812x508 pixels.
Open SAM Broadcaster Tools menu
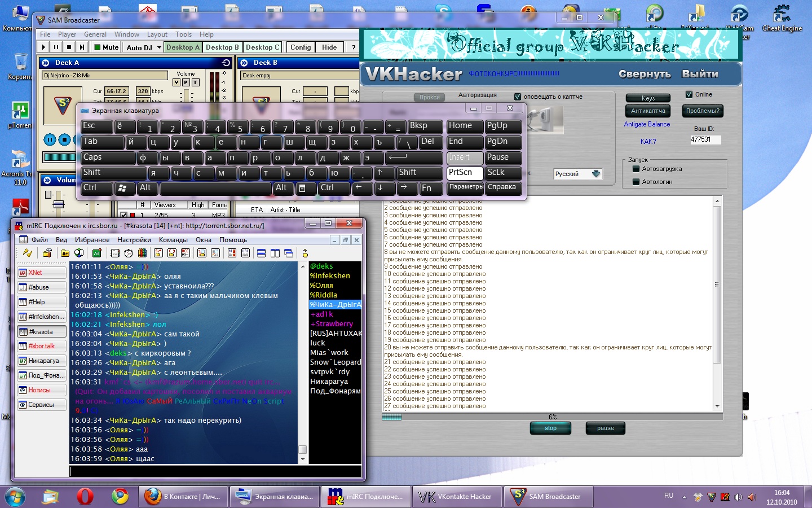click(183, 34)
